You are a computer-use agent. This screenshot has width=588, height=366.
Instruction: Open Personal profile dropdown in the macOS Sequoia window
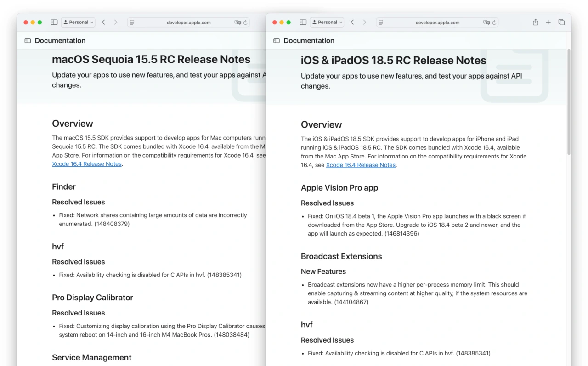pyautogui.click(x=78, y=22)
